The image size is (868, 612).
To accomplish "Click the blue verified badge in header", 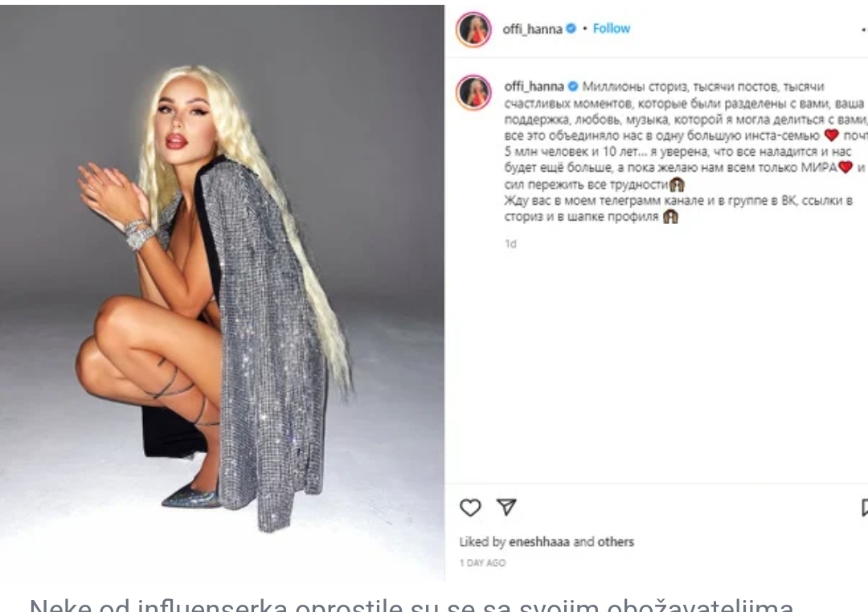I will 571,28.
